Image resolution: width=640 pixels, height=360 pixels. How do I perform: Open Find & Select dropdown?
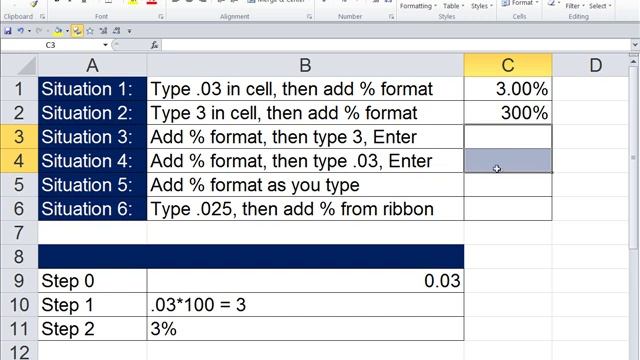click(x=600, y=6)
